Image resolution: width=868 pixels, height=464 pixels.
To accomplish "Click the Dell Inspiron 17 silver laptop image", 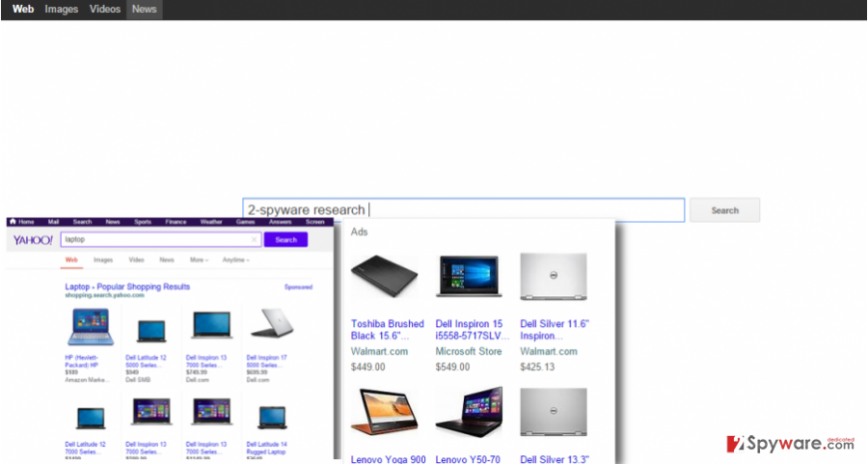I will click(272, 323).
